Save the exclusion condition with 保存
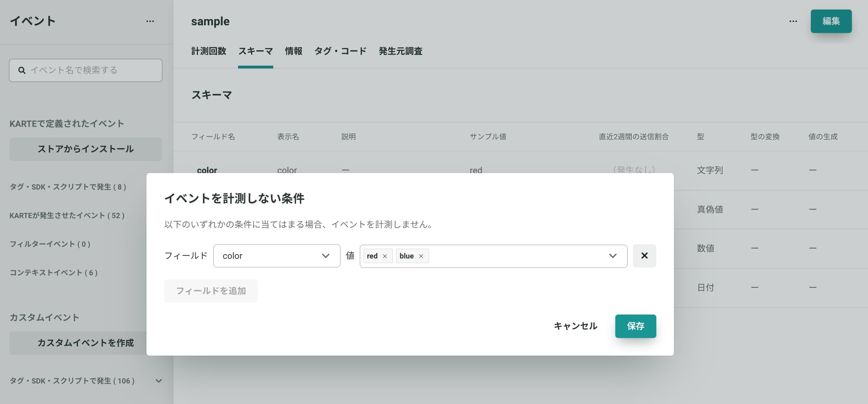The image size is (868, 404). 635,326
